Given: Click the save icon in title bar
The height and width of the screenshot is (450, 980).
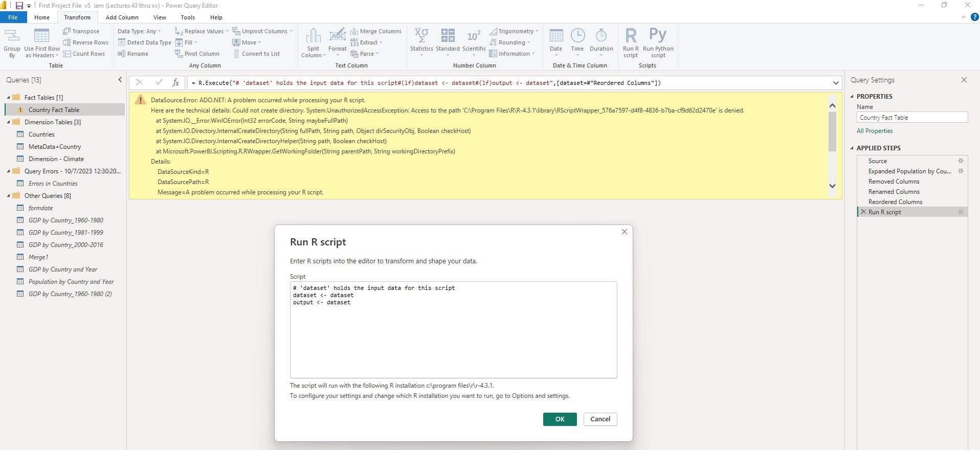Looking at the screenshot, I should (19, 6).
